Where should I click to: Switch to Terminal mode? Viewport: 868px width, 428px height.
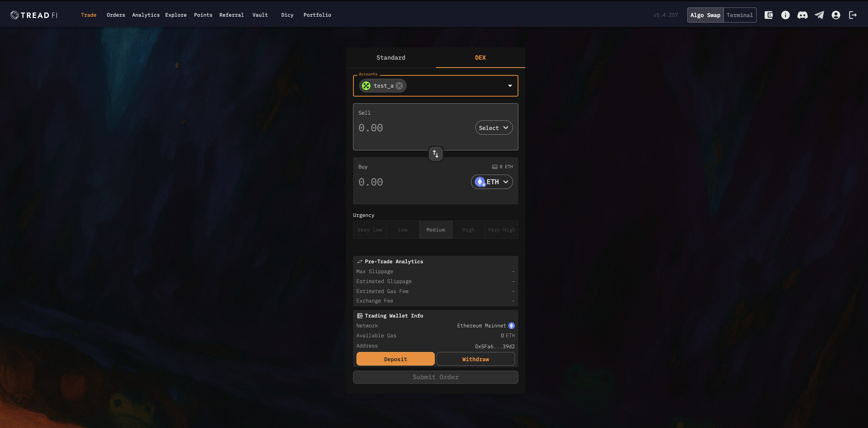point(740,15)
